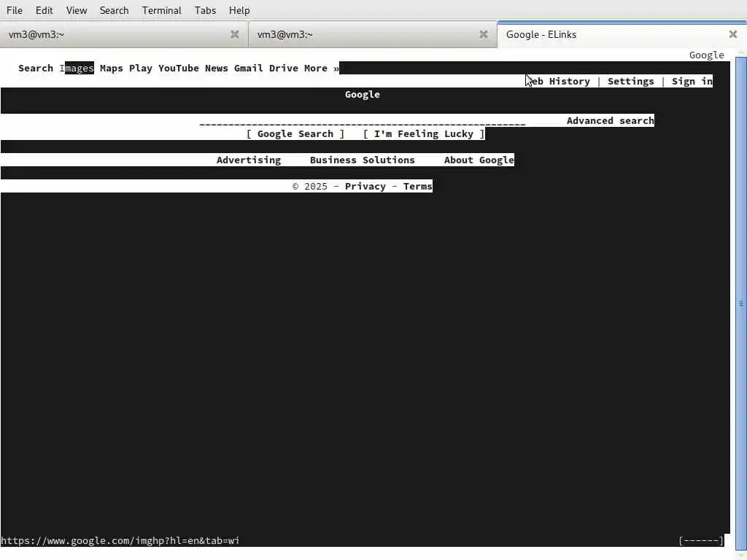The image size is (747, 560).
Task: Open the Search menu in menu bar
Action: [x=114, y=10]
